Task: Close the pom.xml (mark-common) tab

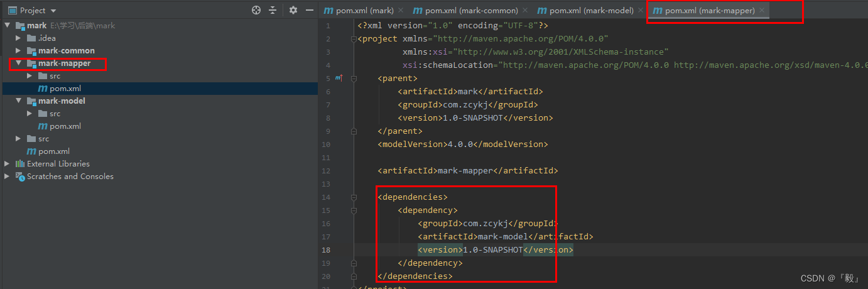Action: (x=525, y=11)
